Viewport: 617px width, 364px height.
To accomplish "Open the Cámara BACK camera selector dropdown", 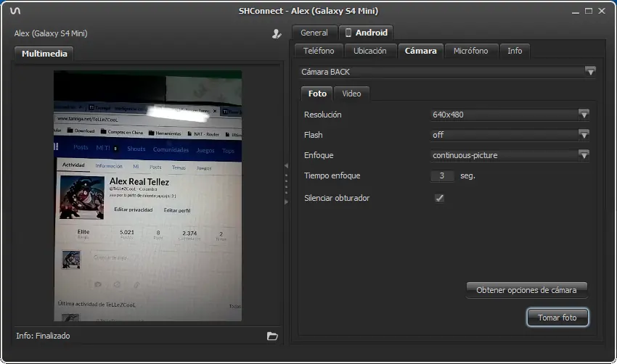I will click(x=447, y=72).
